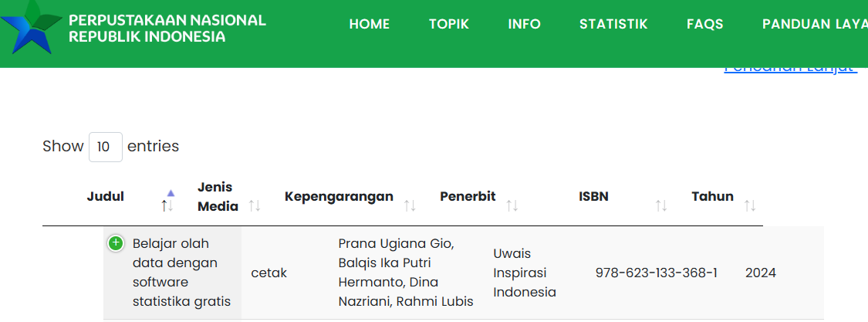Open the Show entries count dropdown
Image resolution: width=868 pixels, height=322 pixels.
point(106,147)
